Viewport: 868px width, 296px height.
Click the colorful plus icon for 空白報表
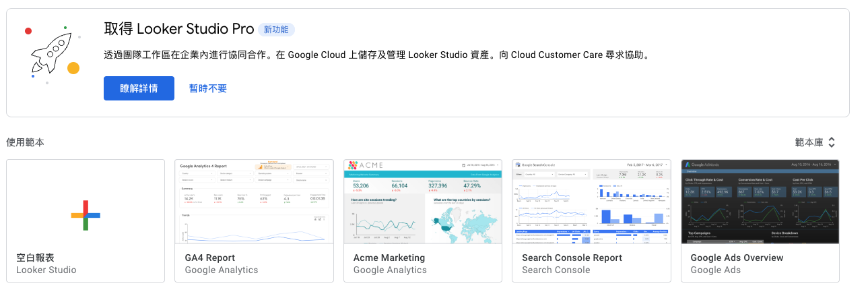[x=86, y=215]
